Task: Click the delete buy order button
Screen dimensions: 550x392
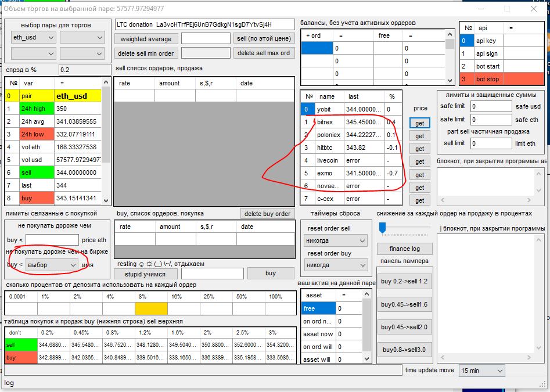Action: [267, 214]
